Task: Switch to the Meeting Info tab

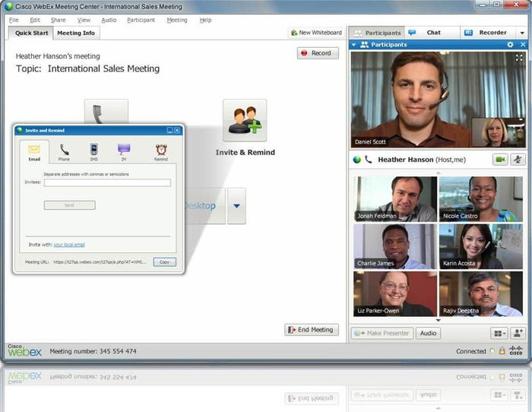Action: pyautogui.click(x=76, y=33)
